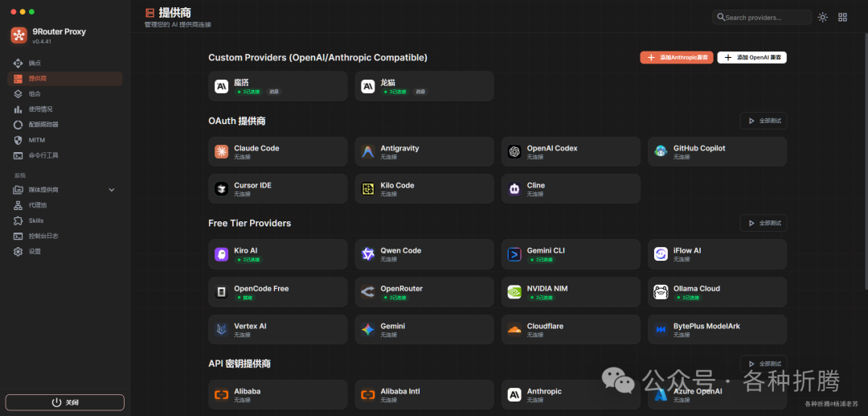Open the 组合 sidebar page

click(65, 93)
